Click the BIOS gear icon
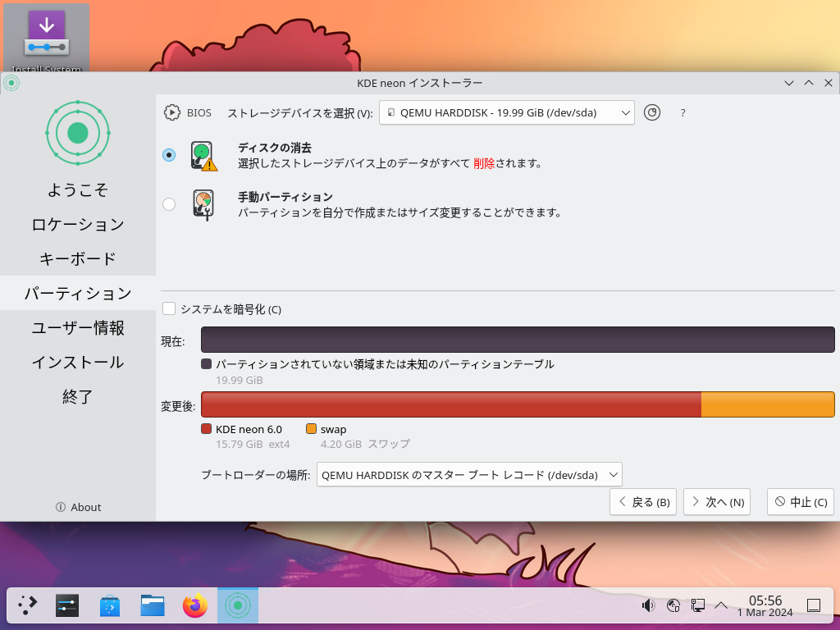Viewport: 840px width, 630px height. (x=172, y=112)
